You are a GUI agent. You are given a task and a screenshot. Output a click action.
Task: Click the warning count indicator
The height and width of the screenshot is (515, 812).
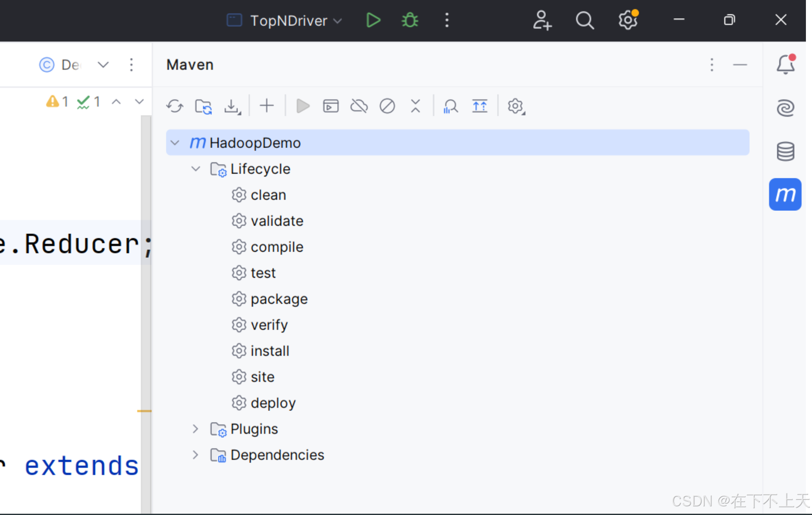(x=57, y=102)
